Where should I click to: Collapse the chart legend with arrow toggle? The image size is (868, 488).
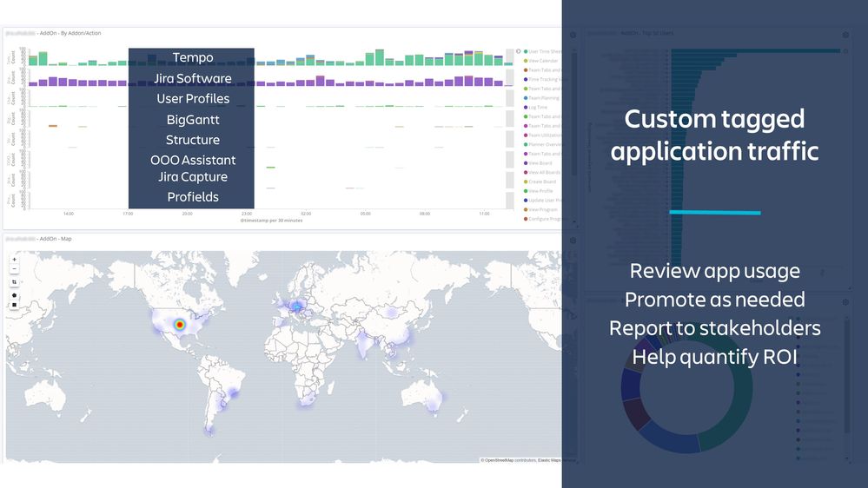pyautogui.click(x=518, y=51)
